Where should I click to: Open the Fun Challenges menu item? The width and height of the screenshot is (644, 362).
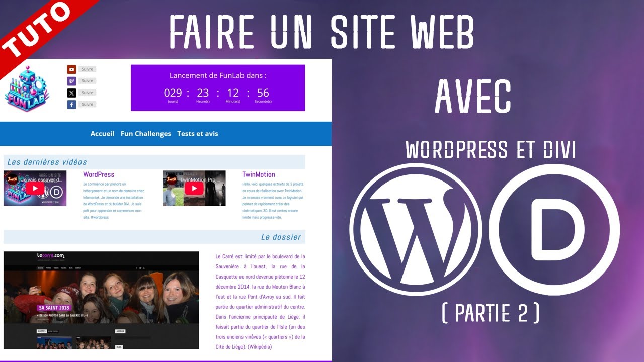coord(146,134)
